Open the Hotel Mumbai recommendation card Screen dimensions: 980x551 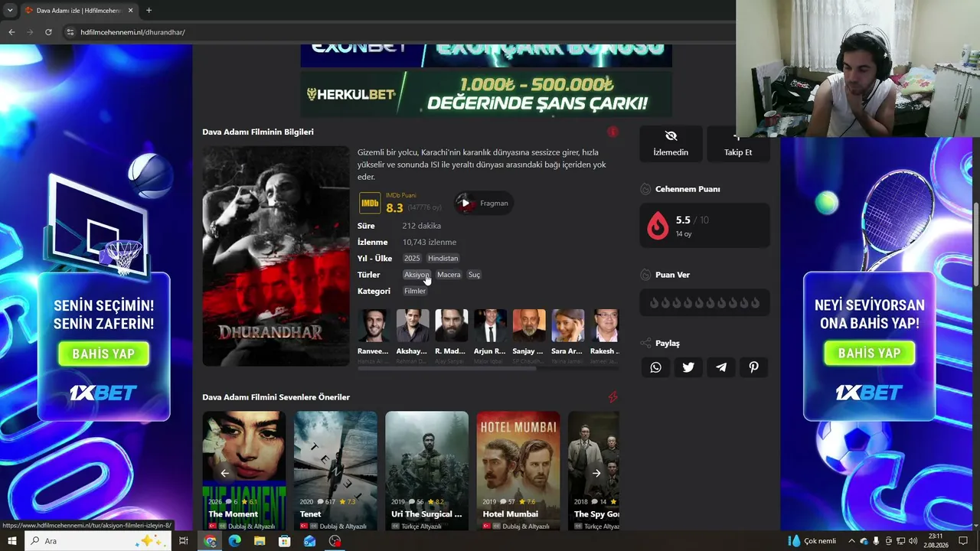pyautogui.click(x=518, y=471)
